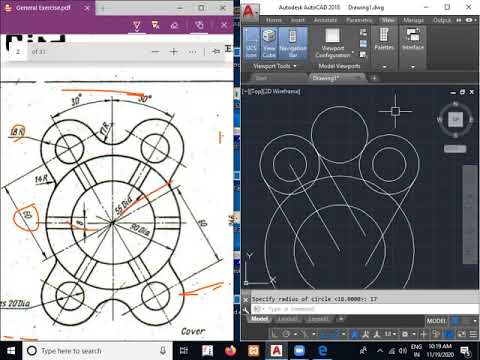
Task: Exit web notes mode with X
Action: coord(224,25)
